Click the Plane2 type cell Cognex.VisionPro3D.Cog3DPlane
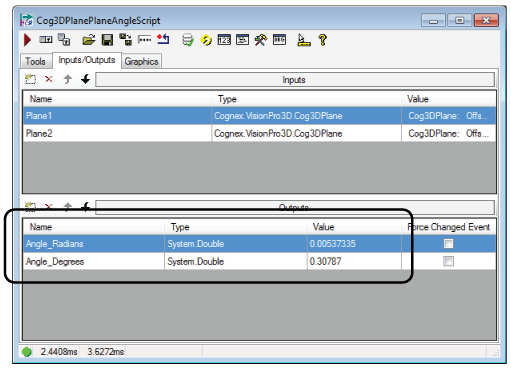This screenshot has width=511, height=368. [306, 133]
